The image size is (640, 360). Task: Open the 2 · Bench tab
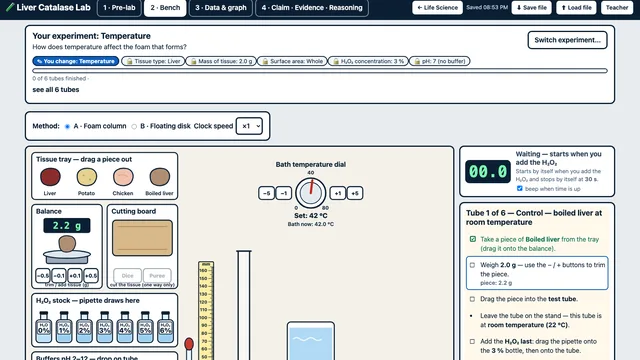coord(165,8)
